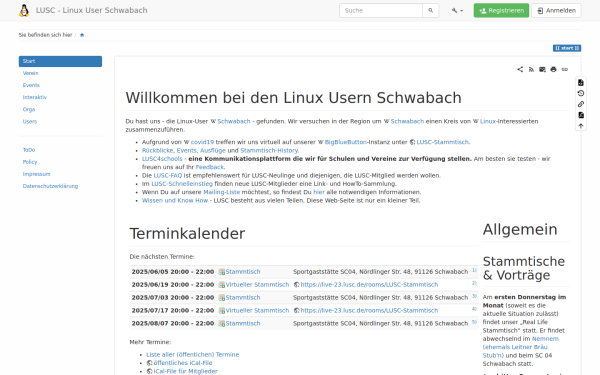Click the search magnifier button
The height and width of the screenshot is (375, 600).
pos(430,10)
